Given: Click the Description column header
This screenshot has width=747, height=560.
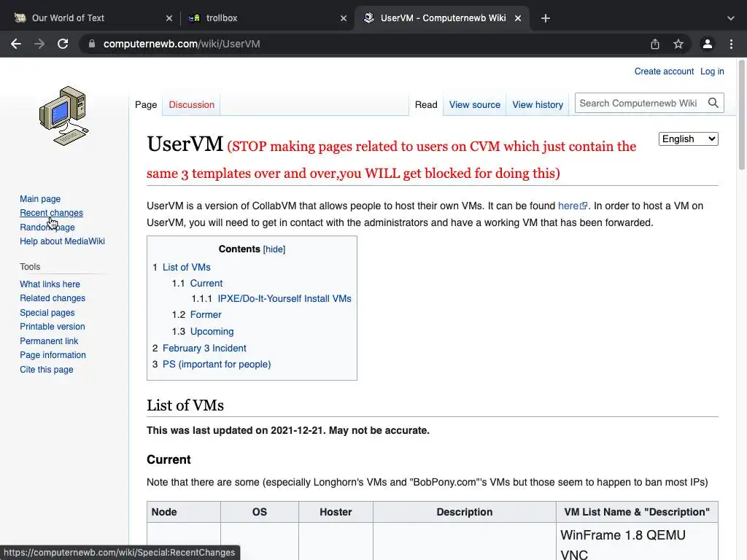Looking at the screenshot, I should point(465,512).
